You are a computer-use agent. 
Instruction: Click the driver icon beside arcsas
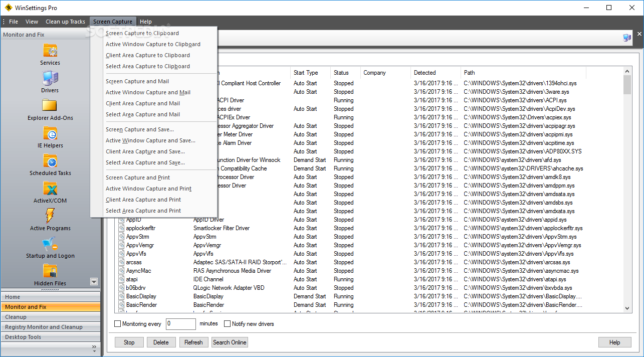pyautogui.click(x=121, y=262)
